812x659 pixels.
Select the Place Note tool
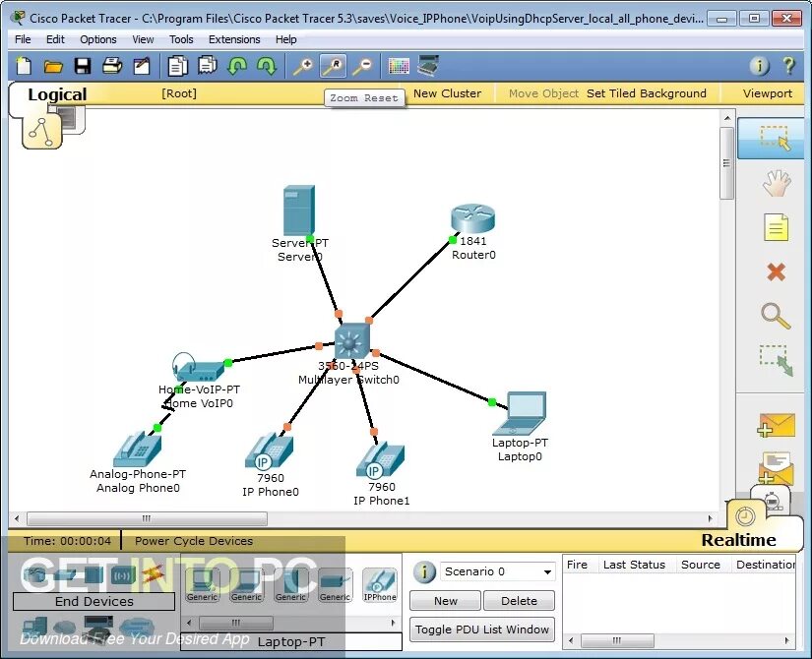coord(776,227)
